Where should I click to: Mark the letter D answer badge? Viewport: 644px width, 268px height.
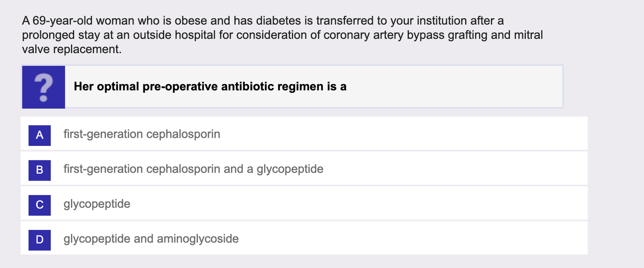pos(40,239)
